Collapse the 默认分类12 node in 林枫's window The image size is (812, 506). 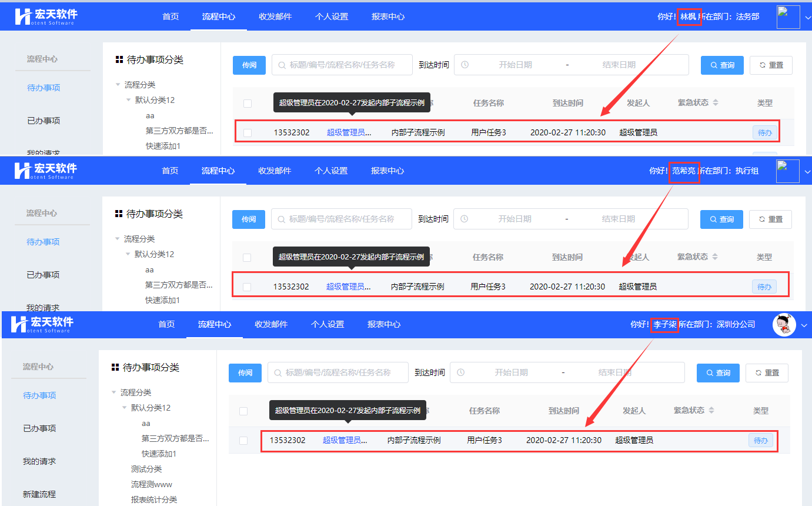coord(128,100)
